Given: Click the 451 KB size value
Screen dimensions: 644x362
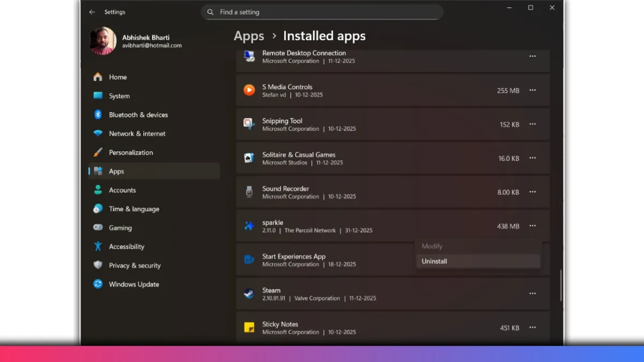Looking at the screenshot, I should pos(510,328).
